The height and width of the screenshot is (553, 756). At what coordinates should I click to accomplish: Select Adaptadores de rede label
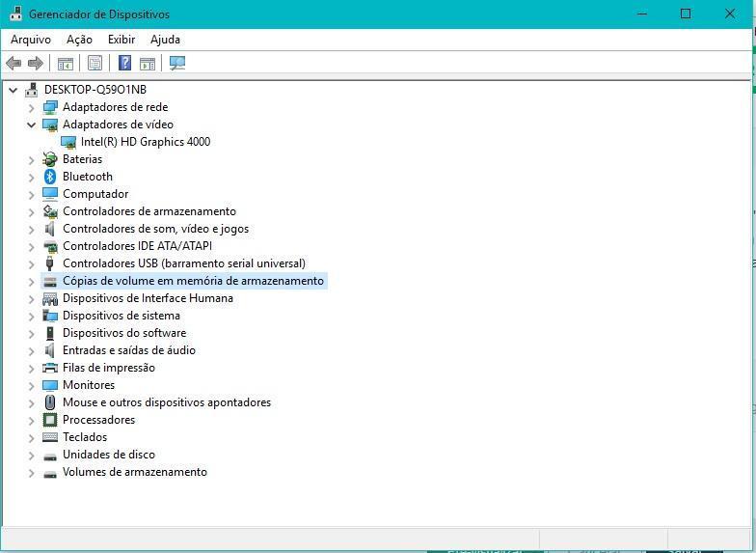coord(116,107)
